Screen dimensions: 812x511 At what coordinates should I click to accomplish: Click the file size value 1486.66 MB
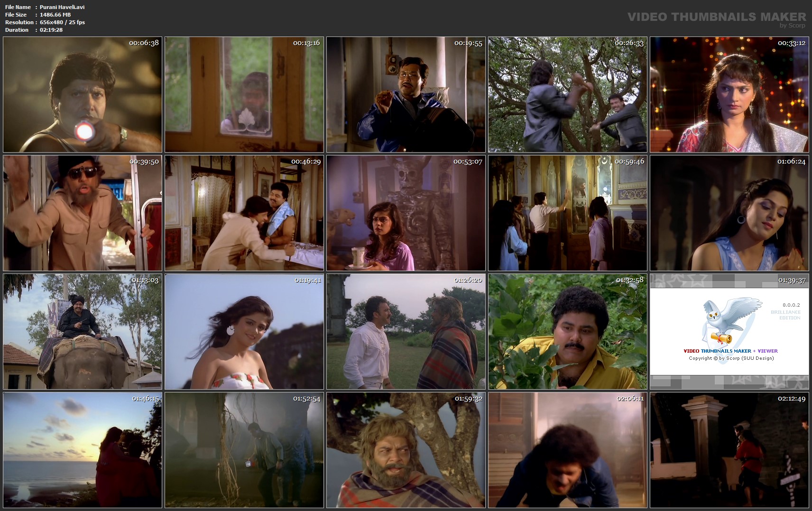point(55,15)
